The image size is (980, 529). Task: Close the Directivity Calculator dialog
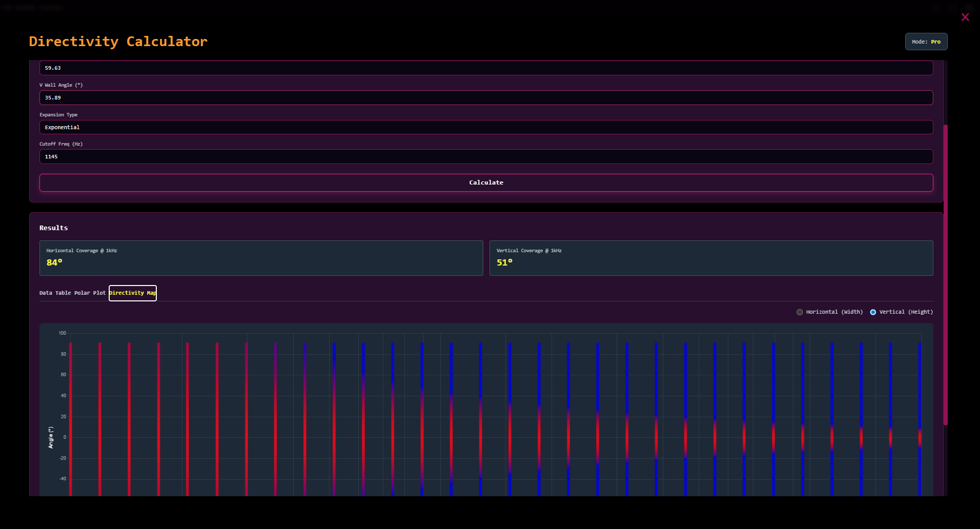(x=965, y=17)
